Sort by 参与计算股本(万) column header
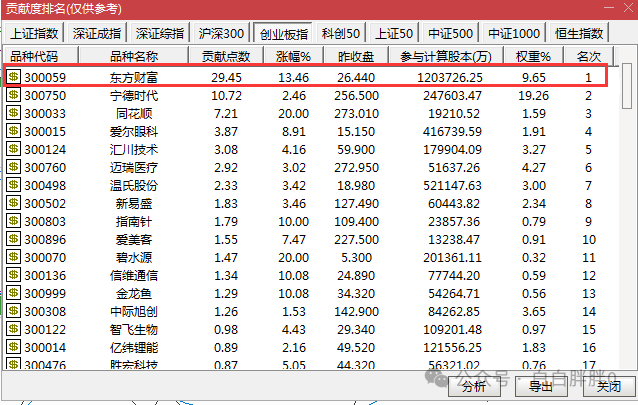The image size is (638, 405). click(446, 56)
